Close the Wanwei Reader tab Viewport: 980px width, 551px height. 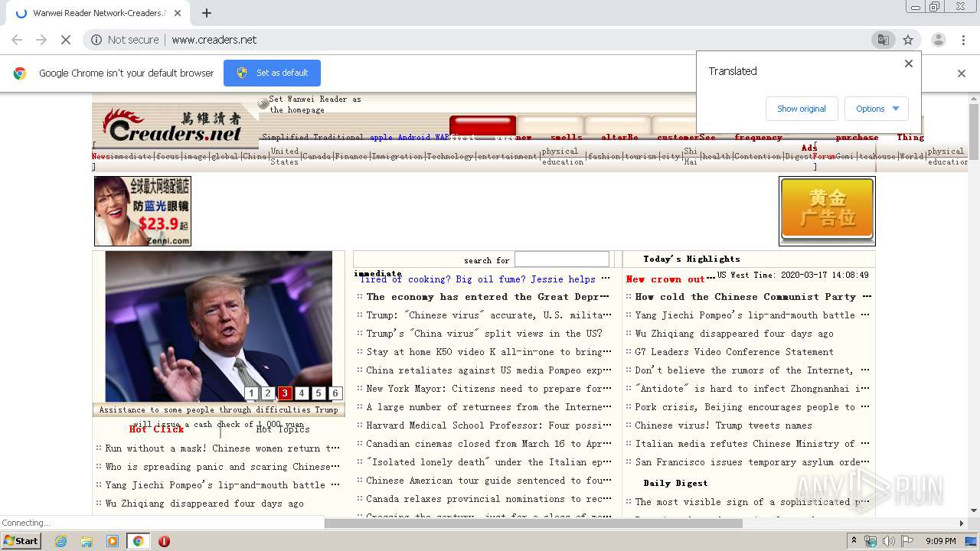178,13
